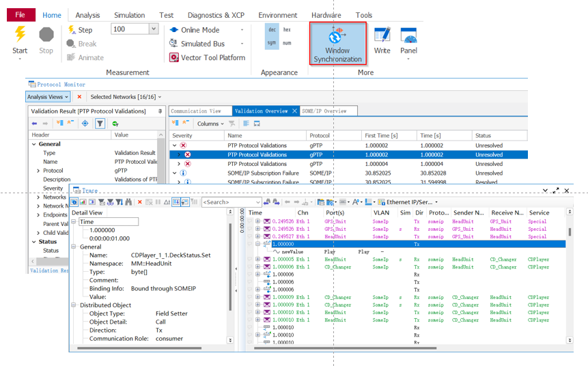
Task: Open the step value 100 dropdown
Action: pos(154,29)
